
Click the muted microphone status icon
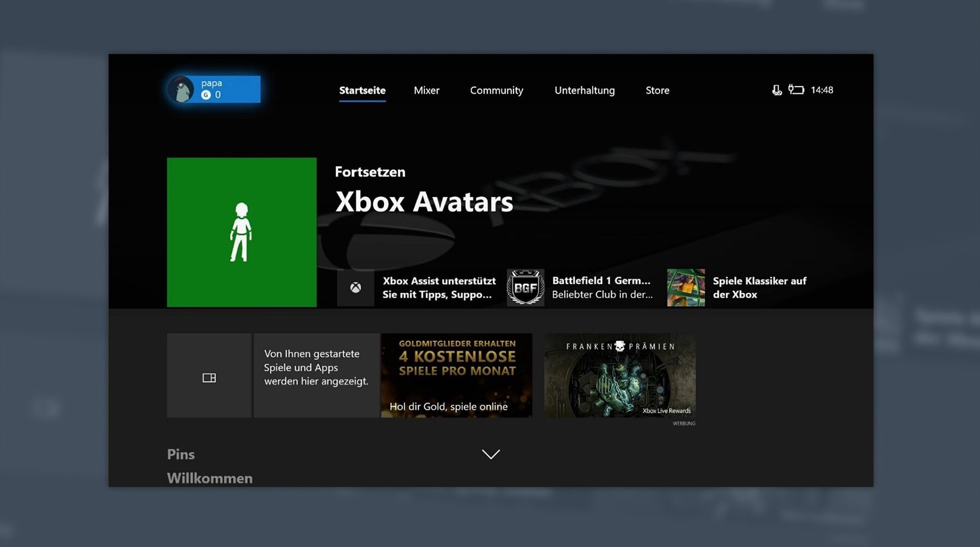(x=776, y=90)
